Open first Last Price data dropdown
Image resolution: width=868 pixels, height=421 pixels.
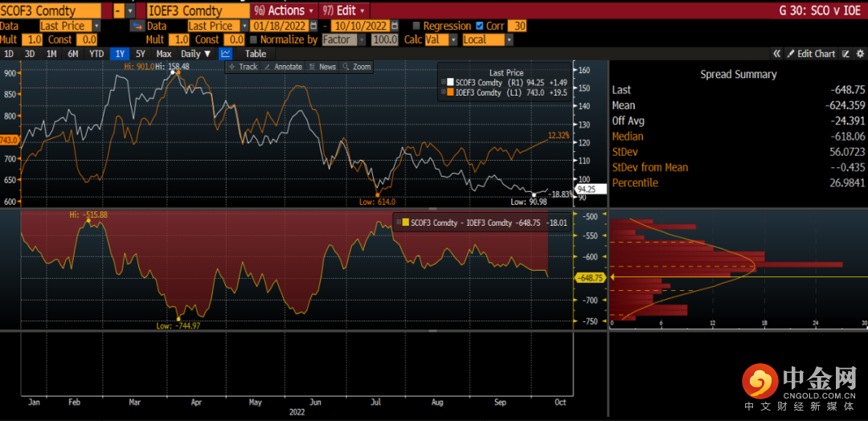[x=97, y=26]
